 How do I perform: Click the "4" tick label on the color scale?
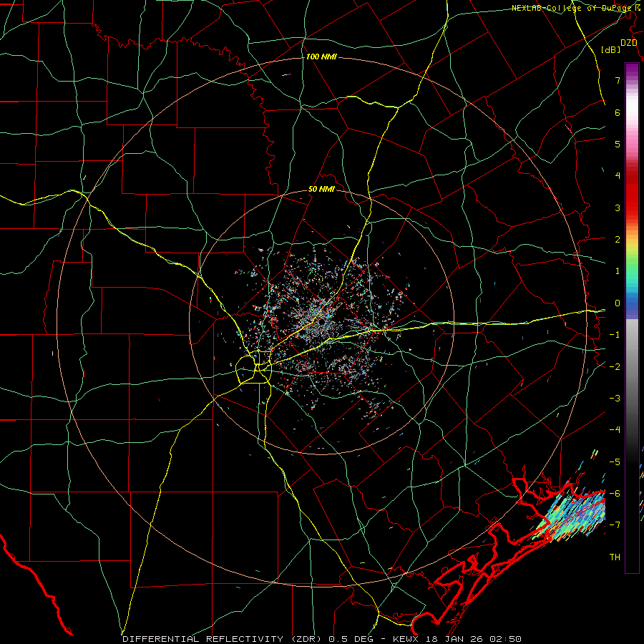coord(618,176)
